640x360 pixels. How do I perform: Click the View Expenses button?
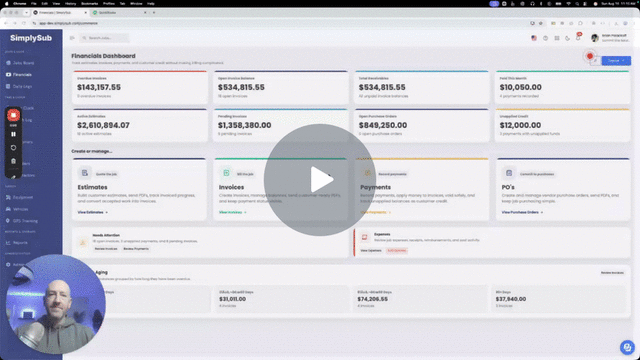point(371,251)
